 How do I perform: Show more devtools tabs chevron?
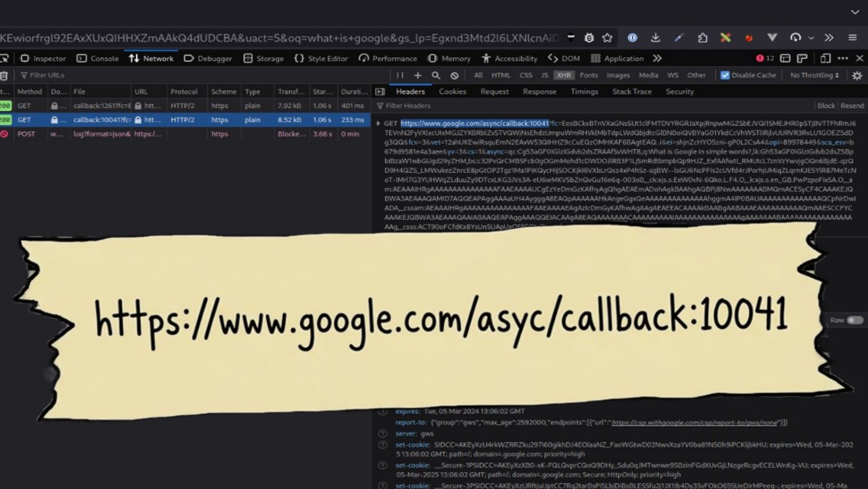657,58
